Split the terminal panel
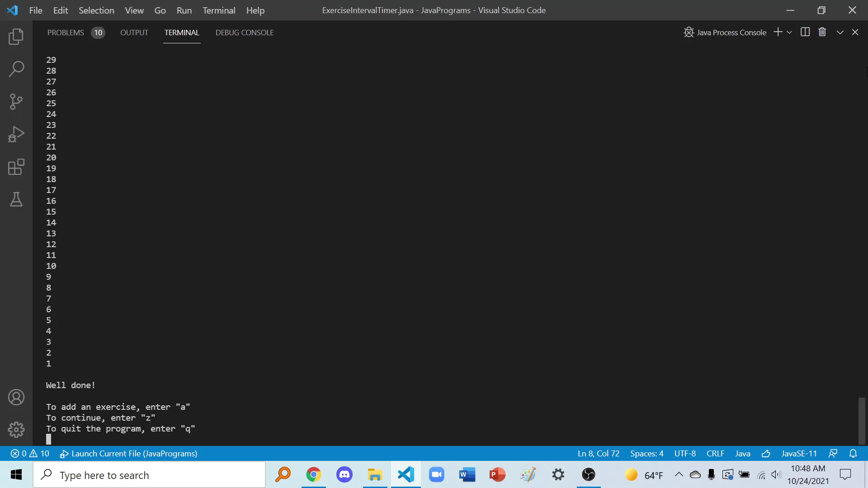This screenshot has height=488, width=868. coord(805,32)
